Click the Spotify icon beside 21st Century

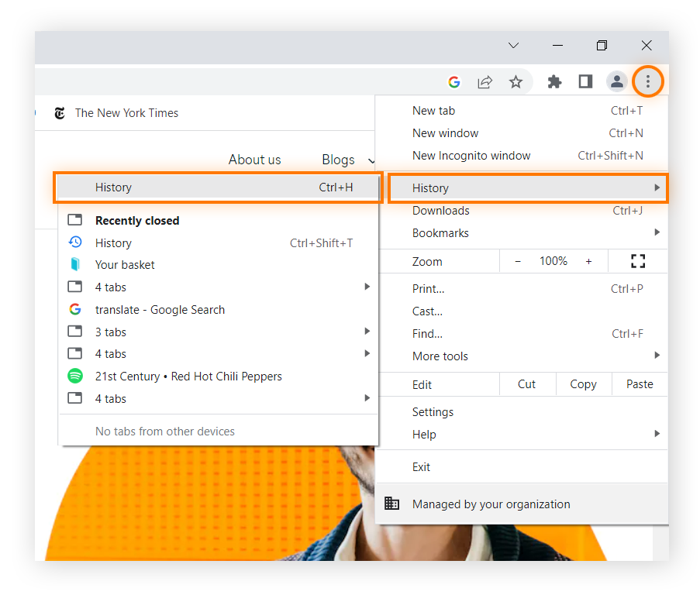(x=75, y=376)
